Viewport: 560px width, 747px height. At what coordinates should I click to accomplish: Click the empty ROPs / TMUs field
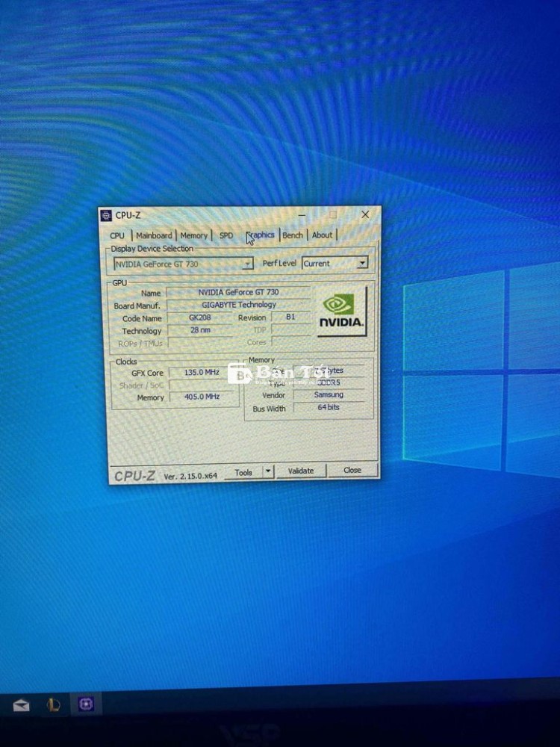pyautogui.click(x=200, y=343)
